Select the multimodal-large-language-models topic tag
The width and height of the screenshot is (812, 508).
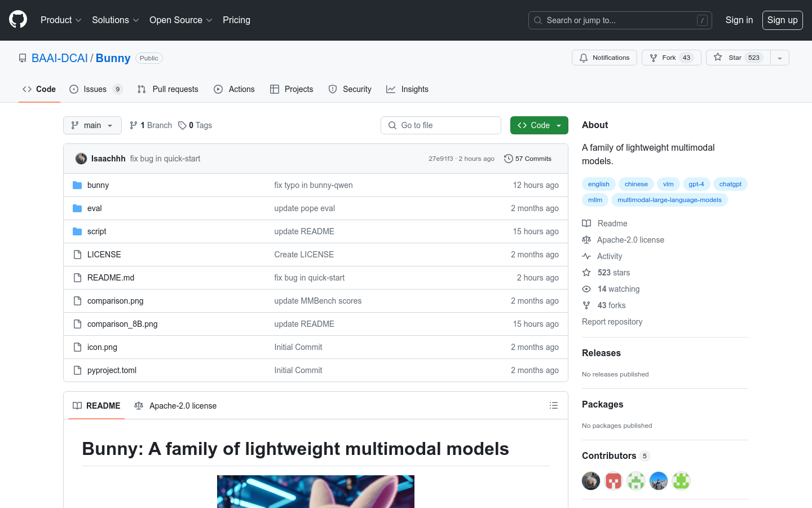pyautogui.click(x=669, y=200)
